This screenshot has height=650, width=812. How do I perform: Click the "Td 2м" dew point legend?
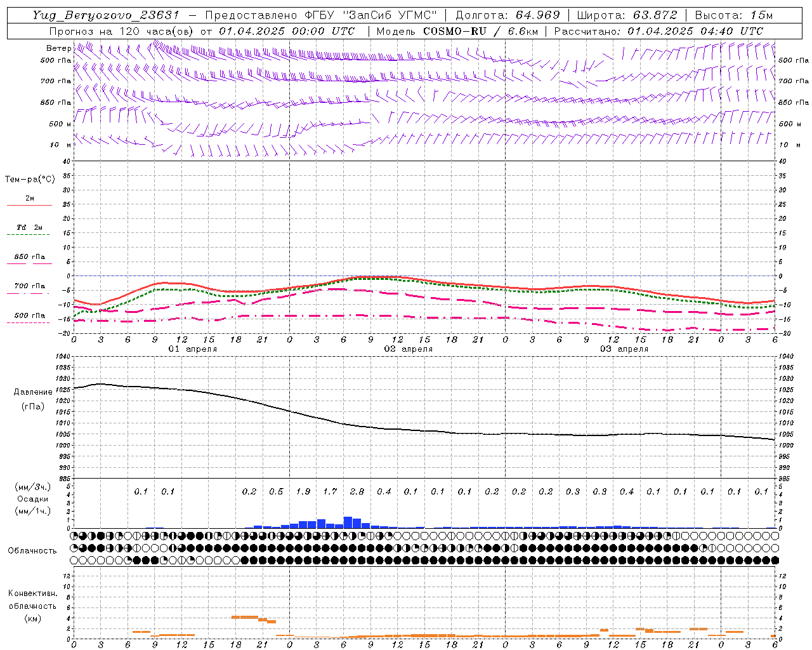(30, 227)
